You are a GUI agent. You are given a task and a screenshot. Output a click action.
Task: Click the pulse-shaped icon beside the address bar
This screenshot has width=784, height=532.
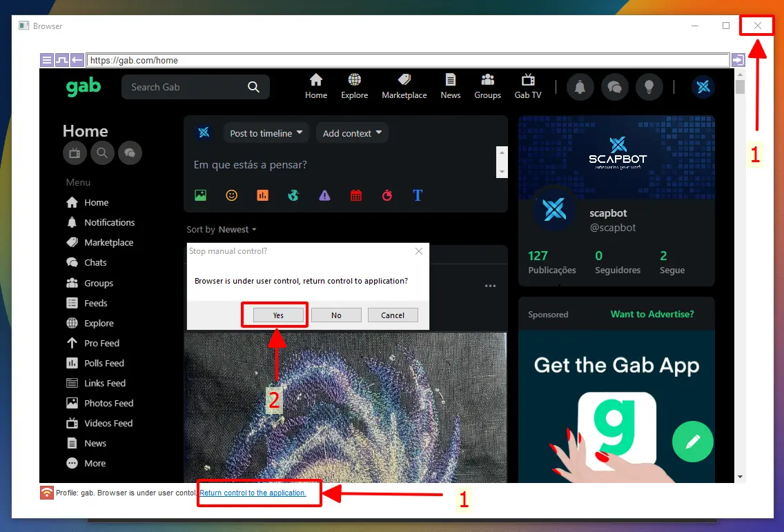coord(61,61)
